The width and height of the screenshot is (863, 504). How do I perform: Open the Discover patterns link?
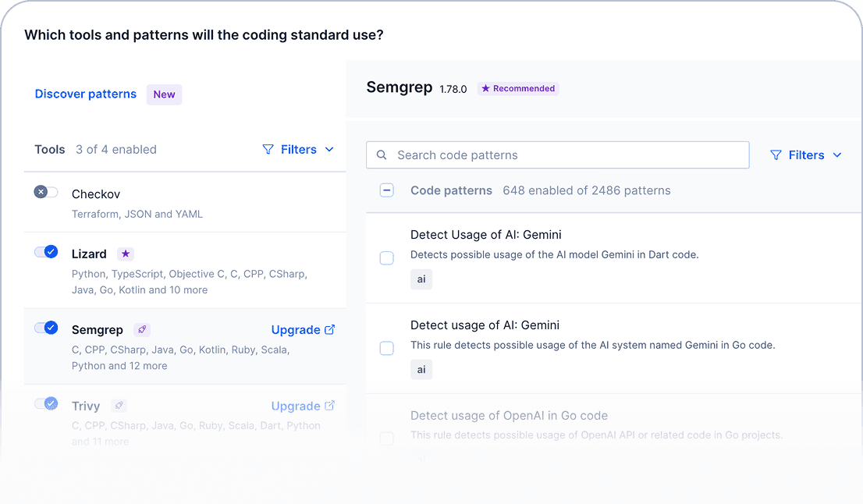point(86,94)
